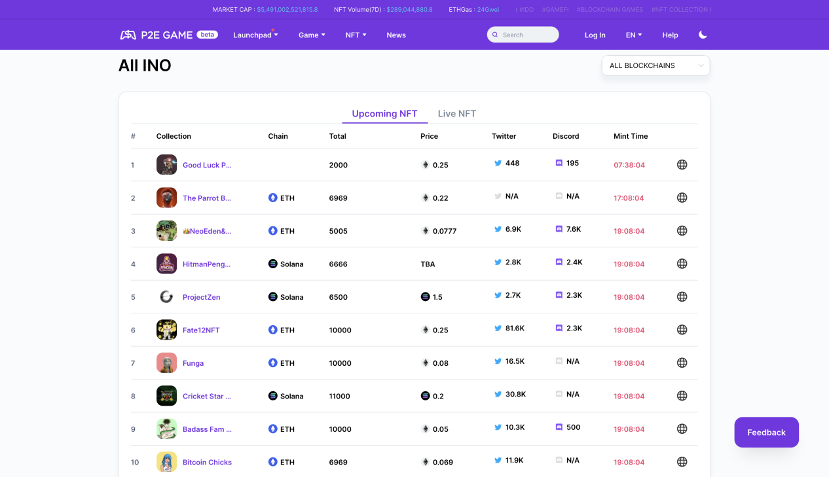The width and height of the screenshot is (830, 478).
Task: Open the Funga collection link
Action: pyautogui.click(x=193, y=363)
